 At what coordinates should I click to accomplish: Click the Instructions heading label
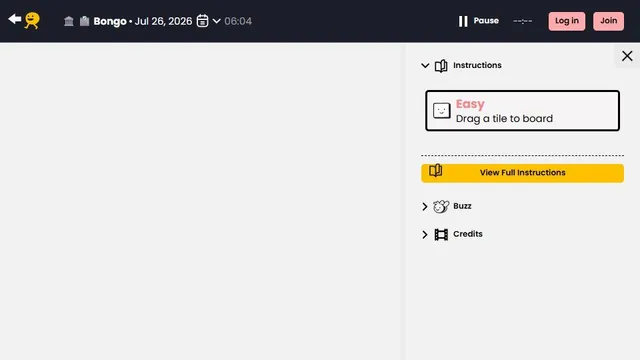477,65
